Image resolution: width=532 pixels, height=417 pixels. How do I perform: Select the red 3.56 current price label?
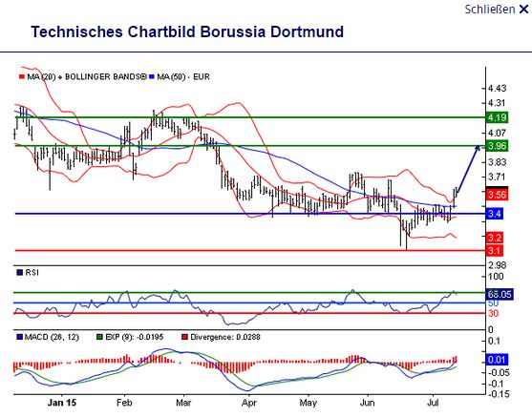[x=497, y=195]
